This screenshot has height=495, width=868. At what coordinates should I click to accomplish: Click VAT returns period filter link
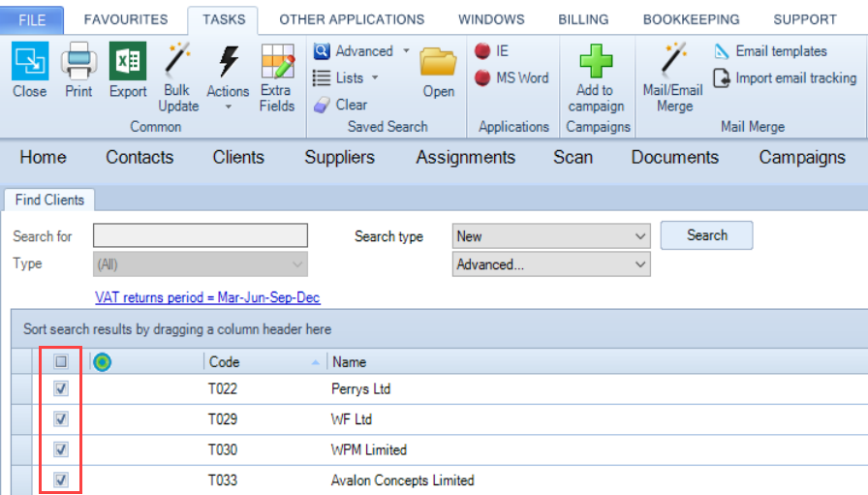[x=207, y=297]
